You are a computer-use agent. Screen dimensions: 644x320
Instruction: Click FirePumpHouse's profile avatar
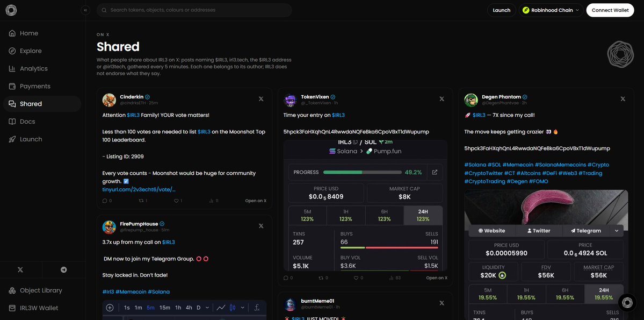coord(109,227)
